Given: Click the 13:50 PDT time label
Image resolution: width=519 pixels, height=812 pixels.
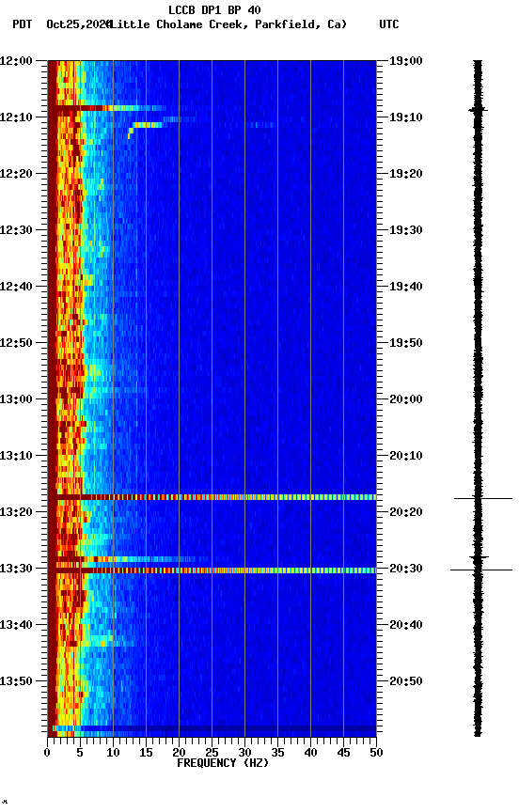Looking at the screenshot, I should 16,682.
